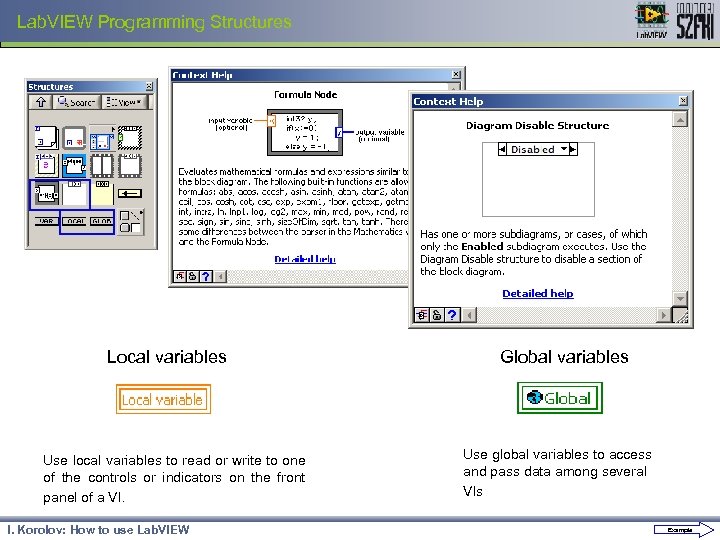The width and height of the screenshot is (720, 540).
Task: Close the Structures palette
Action: (x=149, y=86)
